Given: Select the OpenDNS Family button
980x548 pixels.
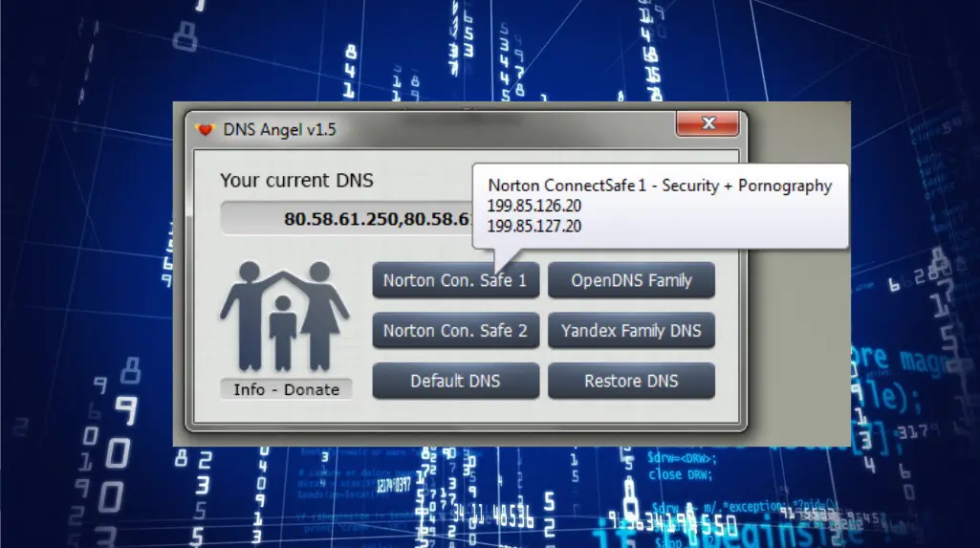Looking at the screenshot, I should pos(631,280).
